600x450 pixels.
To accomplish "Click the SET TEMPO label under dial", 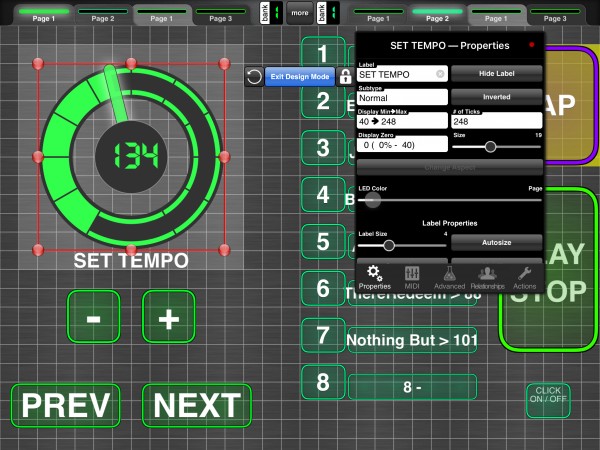I will click(x=131, y=261).
